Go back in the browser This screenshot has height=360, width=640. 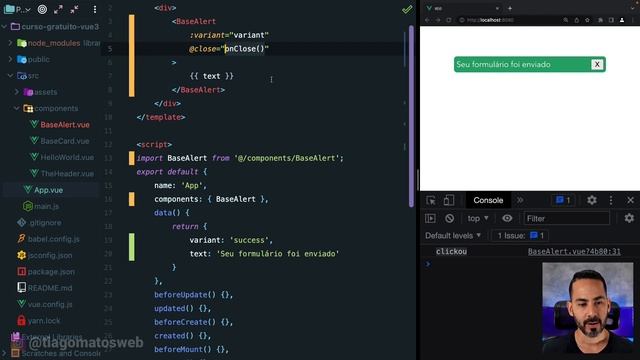click(427, 20)
